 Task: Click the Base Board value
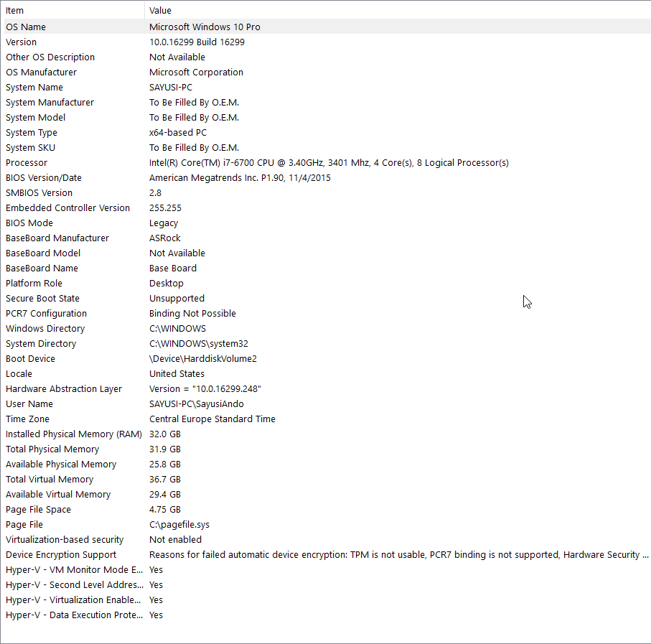(173, 269)
